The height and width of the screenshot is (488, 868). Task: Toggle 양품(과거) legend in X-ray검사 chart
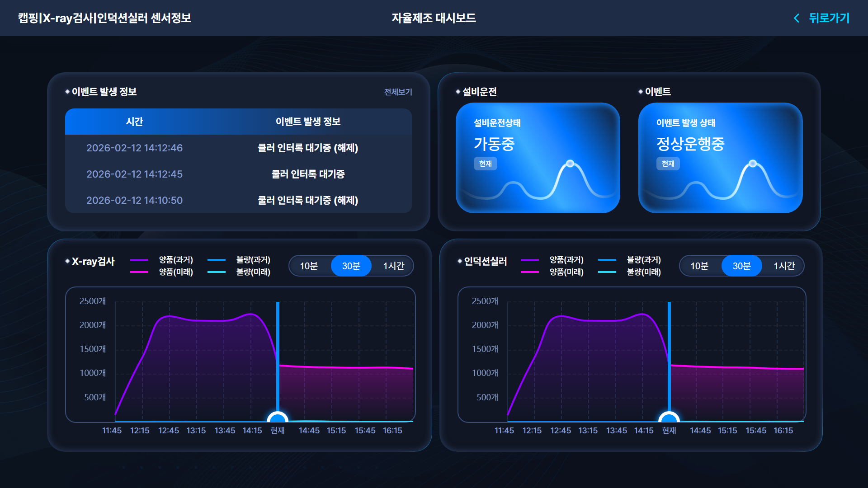(162, 260)
